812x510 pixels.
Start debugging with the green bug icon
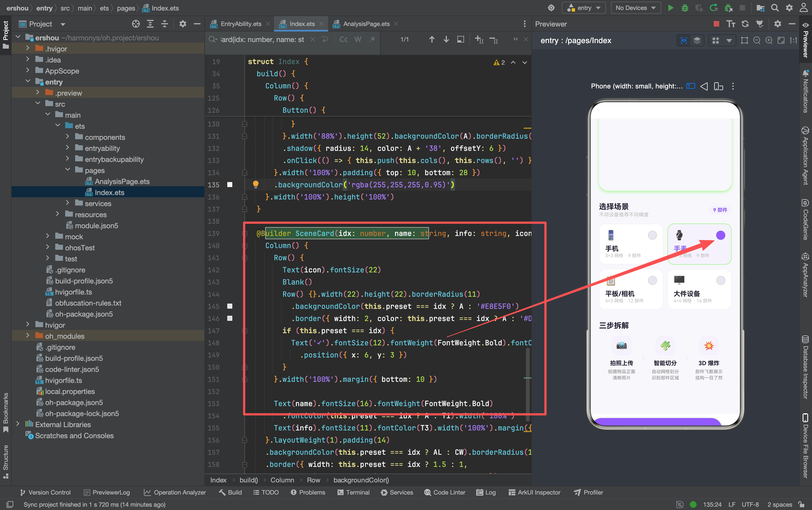685,8
